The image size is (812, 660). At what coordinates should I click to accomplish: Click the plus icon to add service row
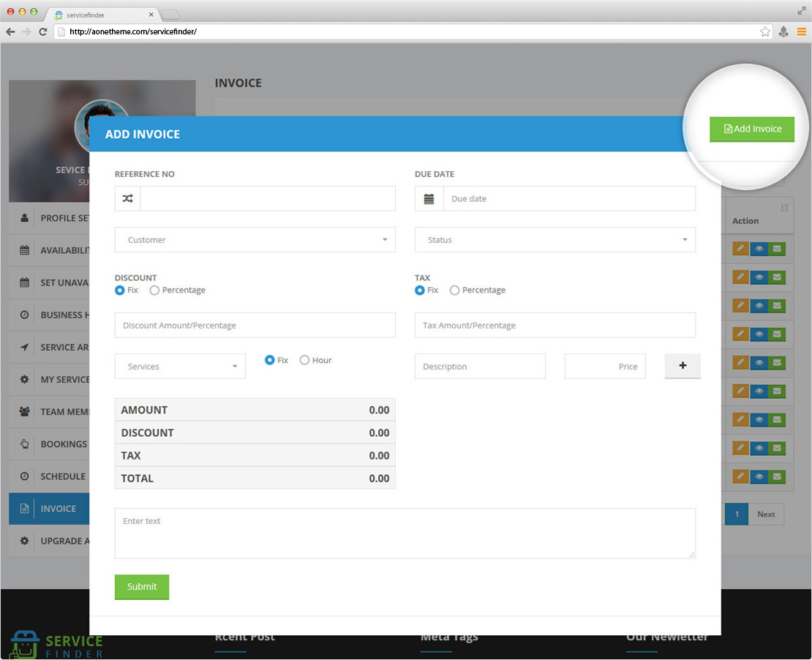(x=683, y=366)
